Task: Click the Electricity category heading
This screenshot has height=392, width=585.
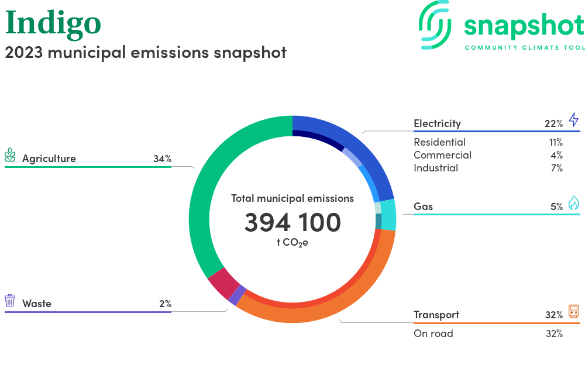Action: click(x=437, y=123)
